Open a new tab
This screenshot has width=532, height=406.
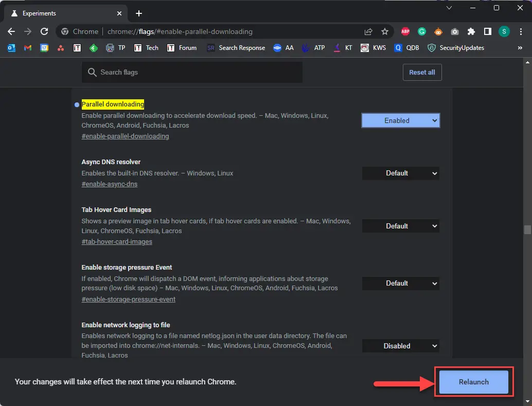(139, 13)
